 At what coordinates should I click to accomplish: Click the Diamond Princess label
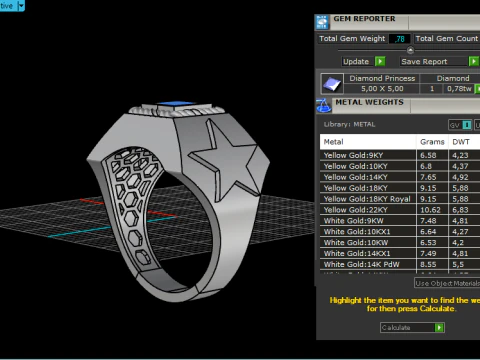(382, 79)
